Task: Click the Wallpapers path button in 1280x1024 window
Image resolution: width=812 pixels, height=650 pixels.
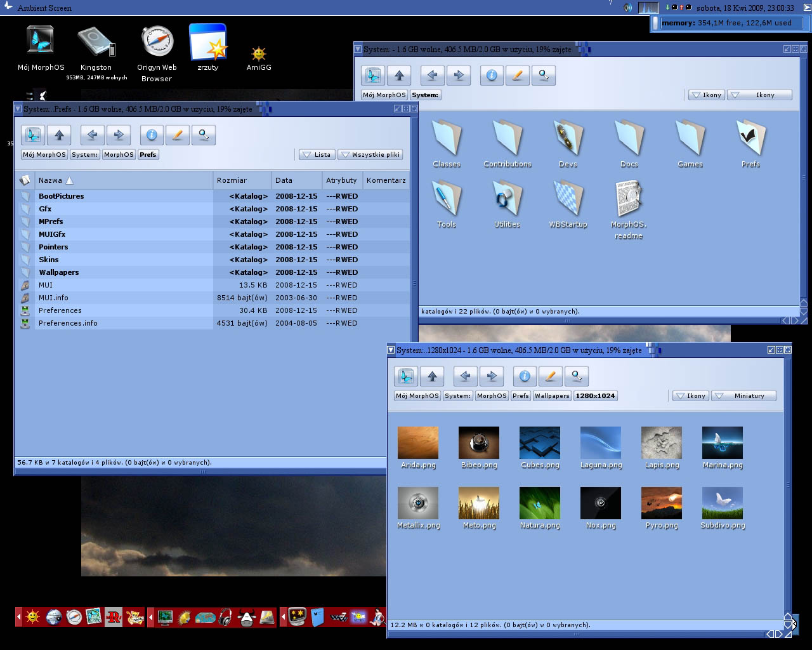Action: coord(552,395)
